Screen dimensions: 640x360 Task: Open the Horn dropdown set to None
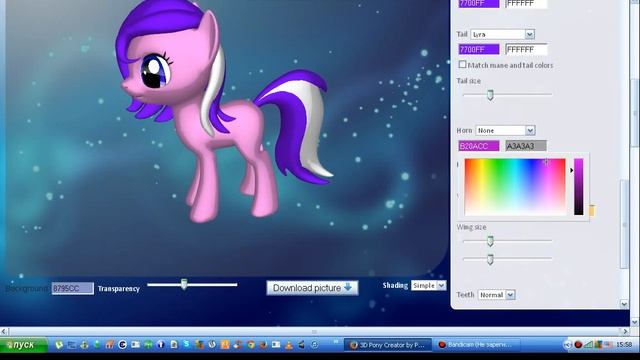[x=505, y=130]
